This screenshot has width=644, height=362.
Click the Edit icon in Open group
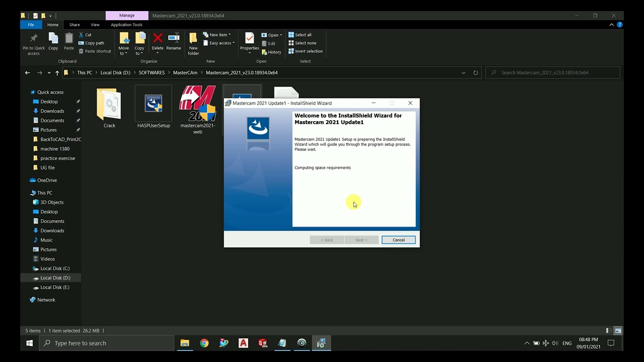264,44
